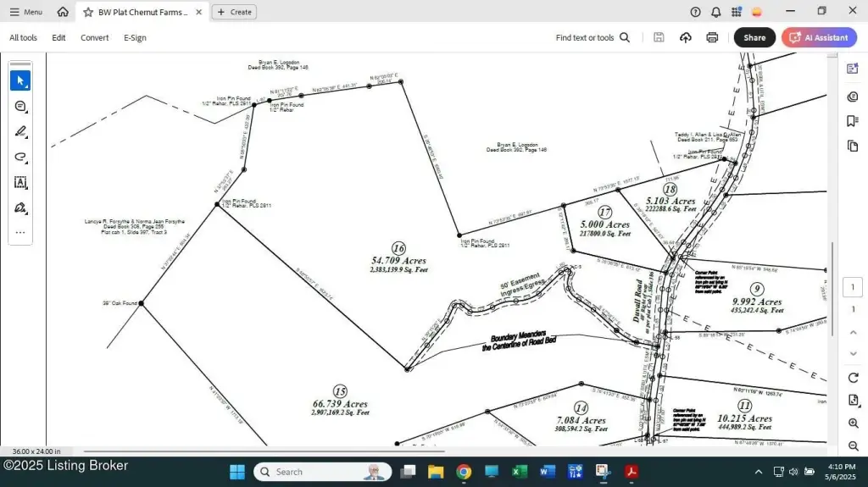This screenshot has width=868, height=487.
Task: Open the hamburger Menu dropdown
Action: (x=25, y=12)
